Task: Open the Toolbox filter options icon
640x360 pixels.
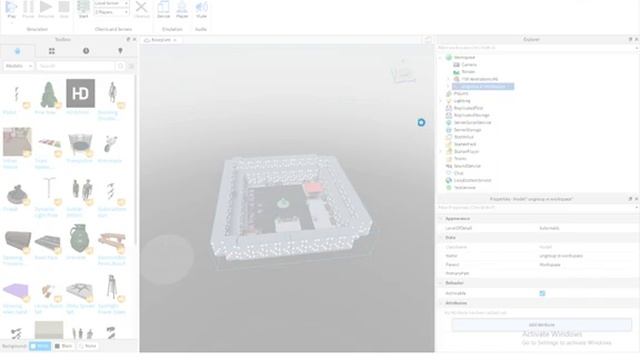Action: (x=131, y=66)
